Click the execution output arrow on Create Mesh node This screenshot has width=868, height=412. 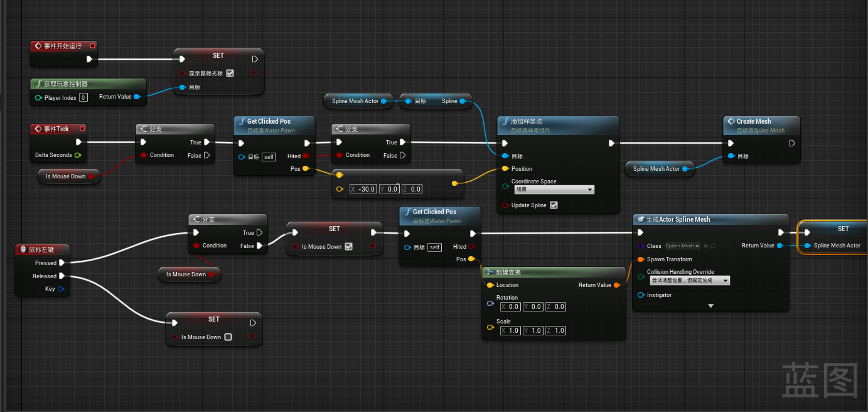tap(793, 143)
